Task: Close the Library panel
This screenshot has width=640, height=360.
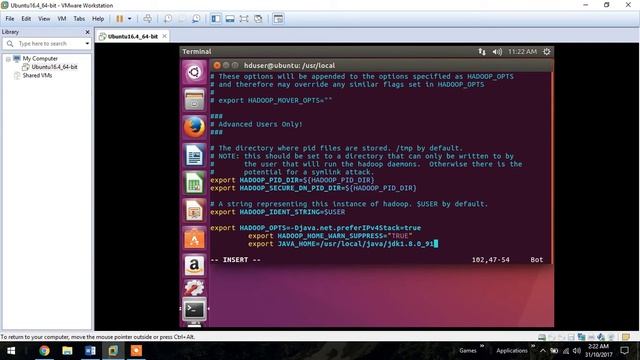Action: tap(87, 32)
